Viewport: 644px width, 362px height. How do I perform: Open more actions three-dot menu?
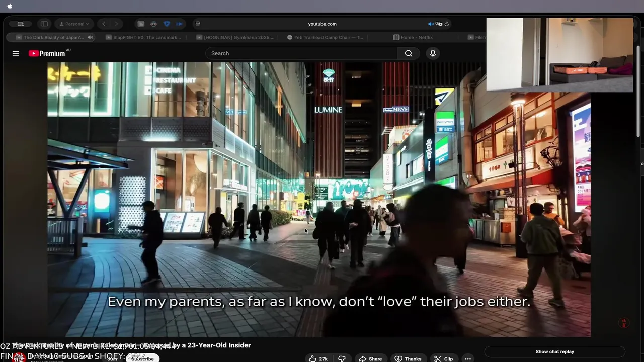(468, 359)
